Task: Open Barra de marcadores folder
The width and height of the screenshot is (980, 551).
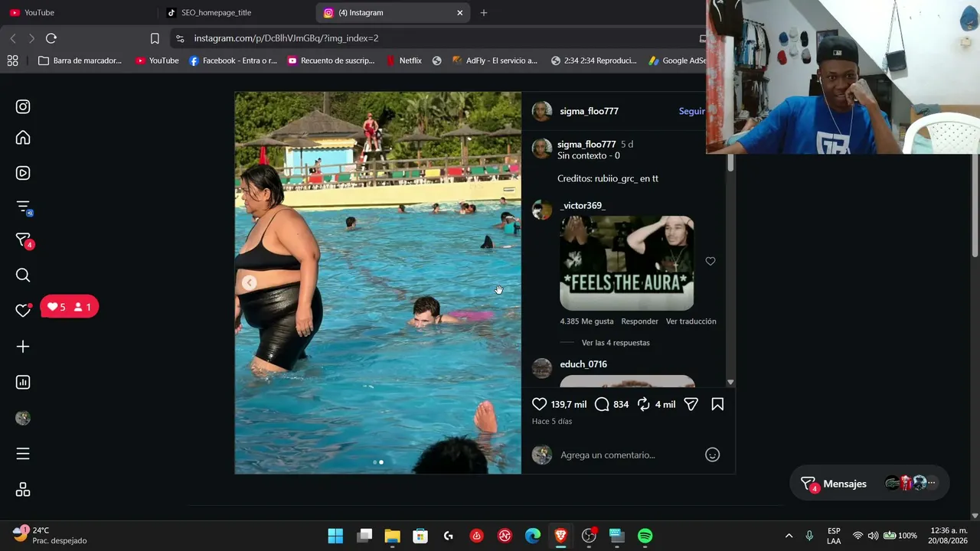Action: pyautogui.click(x=80, y=60)
